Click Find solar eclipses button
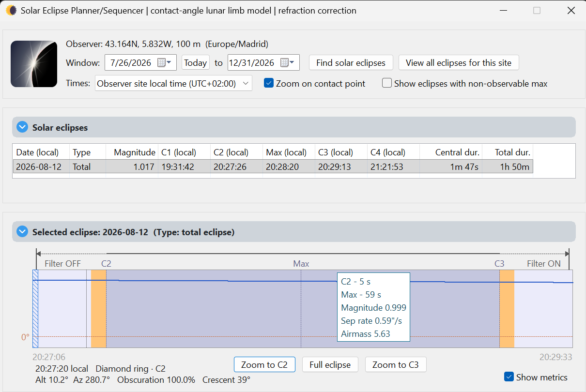 pos(351,62)
